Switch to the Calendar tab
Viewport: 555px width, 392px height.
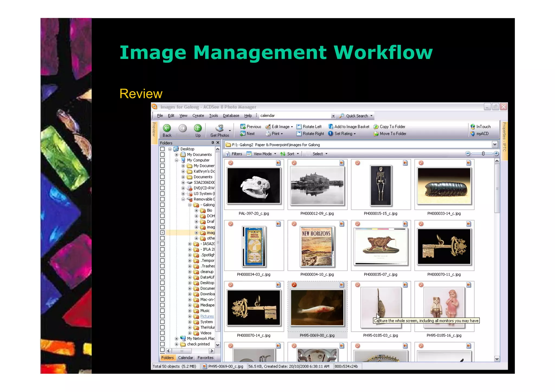(x=185, y=358)
